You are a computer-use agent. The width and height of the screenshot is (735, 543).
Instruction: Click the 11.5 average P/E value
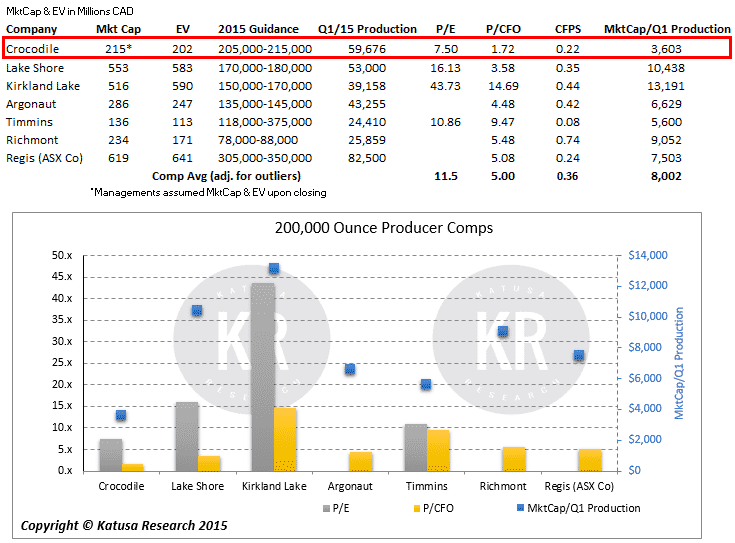pyautogui.click(x=445, y=176)
